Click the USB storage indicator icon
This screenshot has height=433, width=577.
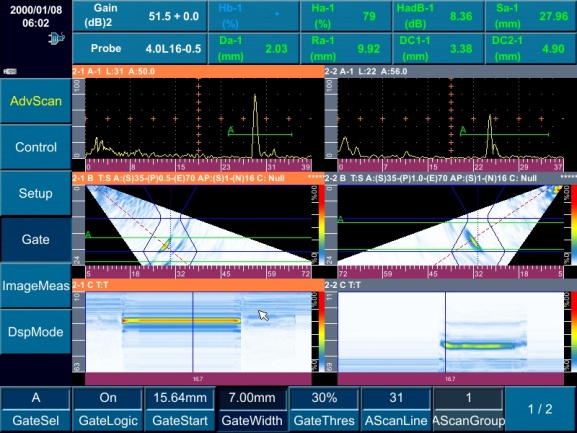(x=10, y=71)
